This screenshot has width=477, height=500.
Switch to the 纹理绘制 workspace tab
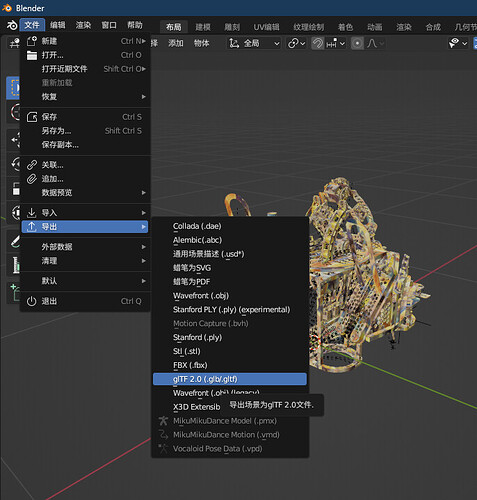tap(309, 27)
